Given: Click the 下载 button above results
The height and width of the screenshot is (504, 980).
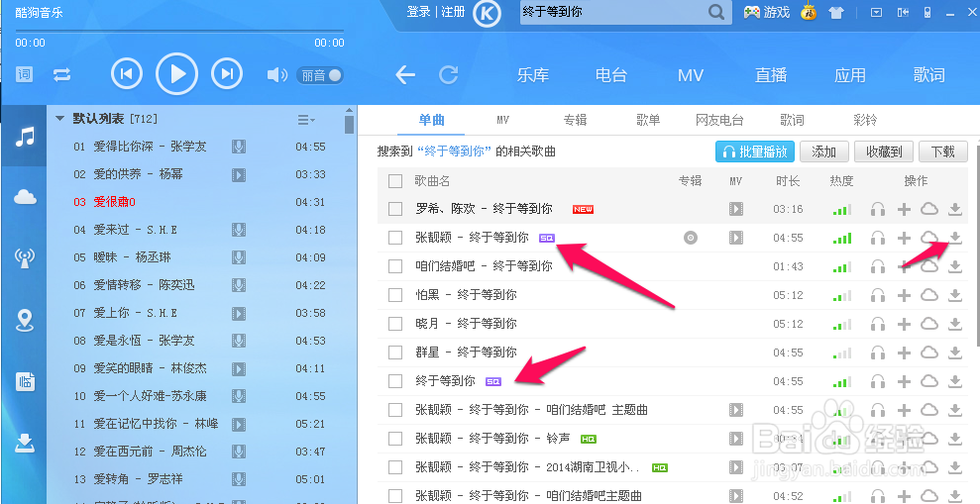Looking at the screenshot, I should click(x=943, y=151).
